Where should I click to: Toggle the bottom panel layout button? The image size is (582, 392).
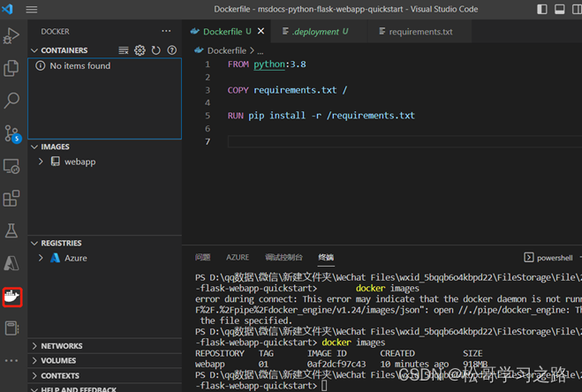pos(560,10)
